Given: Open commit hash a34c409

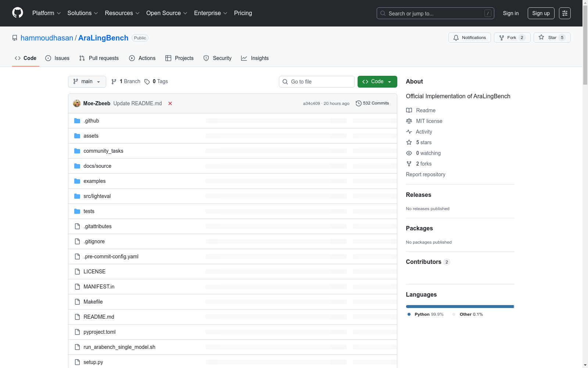Looking at the screenshot, I should [311, 103].
